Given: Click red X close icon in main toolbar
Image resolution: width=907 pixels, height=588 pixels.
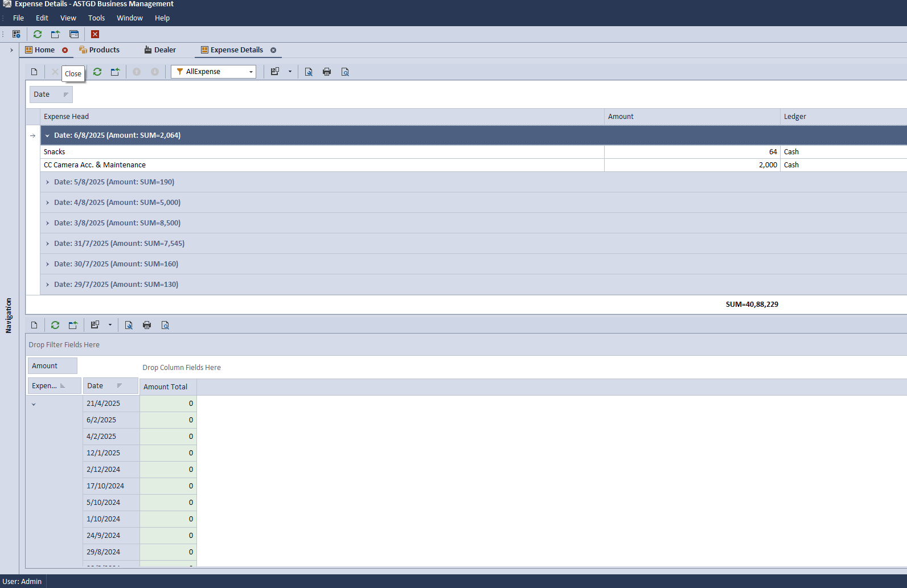Looking at the screenshot, I should [x=95, y=34].
